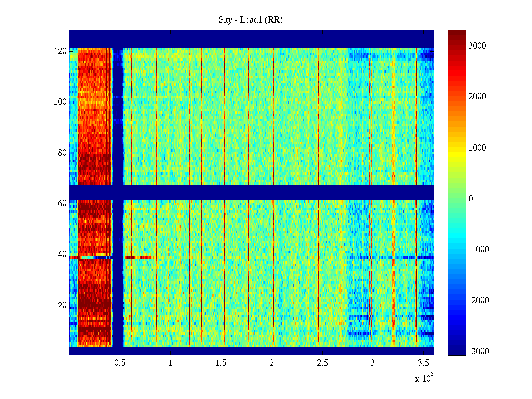
Task: Select the -1000 colorbar tick label
Action: click(478, 250)
